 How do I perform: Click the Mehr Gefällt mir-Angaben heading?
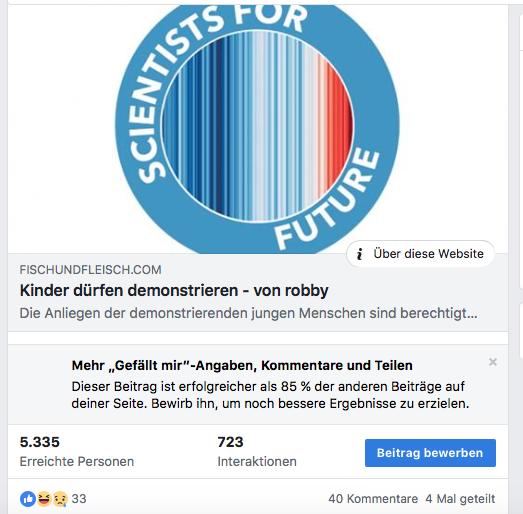pos(242,365)
